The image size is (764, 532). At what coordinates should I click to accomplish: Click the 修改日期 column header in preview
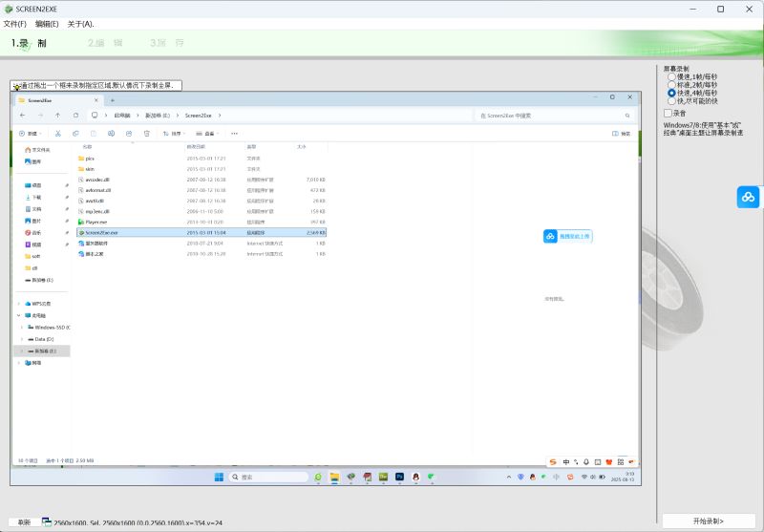pyautogui.click(x=194, y=147)
